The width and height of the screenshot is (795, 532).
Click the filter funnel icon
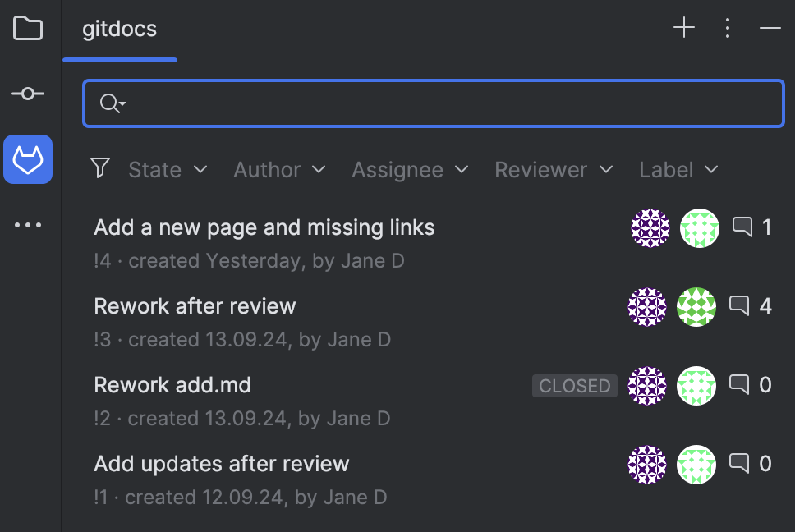point(99,168)
